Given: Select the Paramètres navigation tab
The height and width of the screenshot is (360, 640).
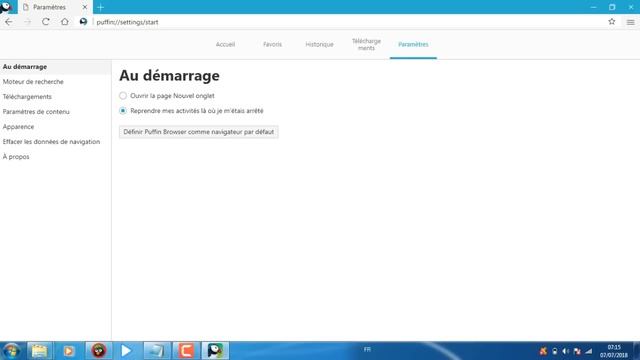Looking at the screenshot, I should coord(413,44).
